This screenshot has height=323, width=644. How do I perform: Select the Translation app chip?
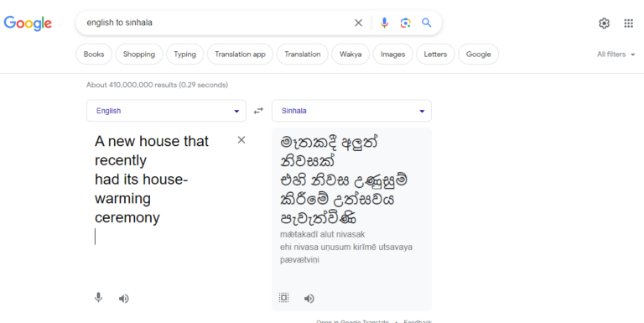click(x=240, y=55)
